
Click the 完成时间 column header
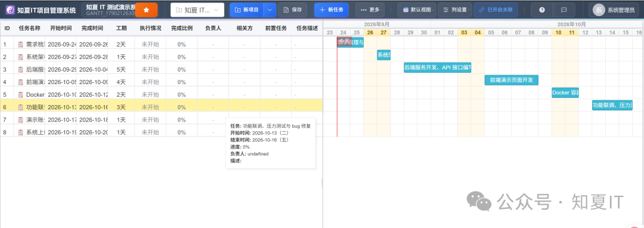pos(92,28)
